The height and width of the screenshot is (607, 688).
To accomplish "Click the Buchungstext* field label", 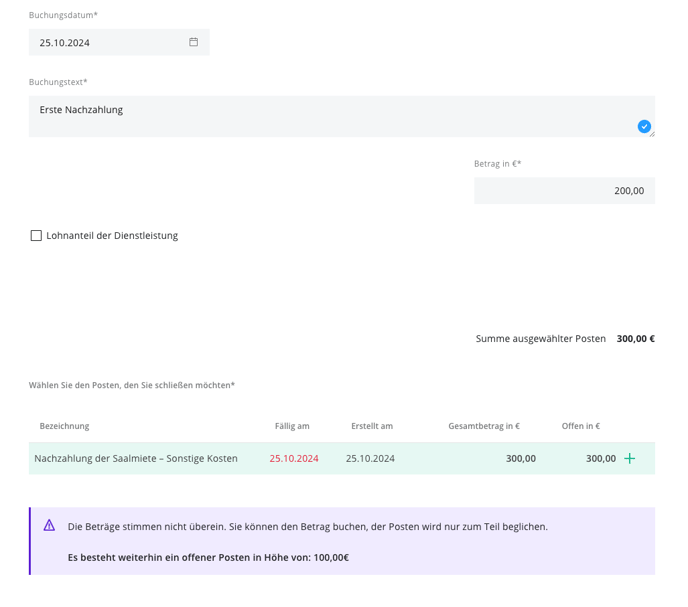I will pos(58,82).
